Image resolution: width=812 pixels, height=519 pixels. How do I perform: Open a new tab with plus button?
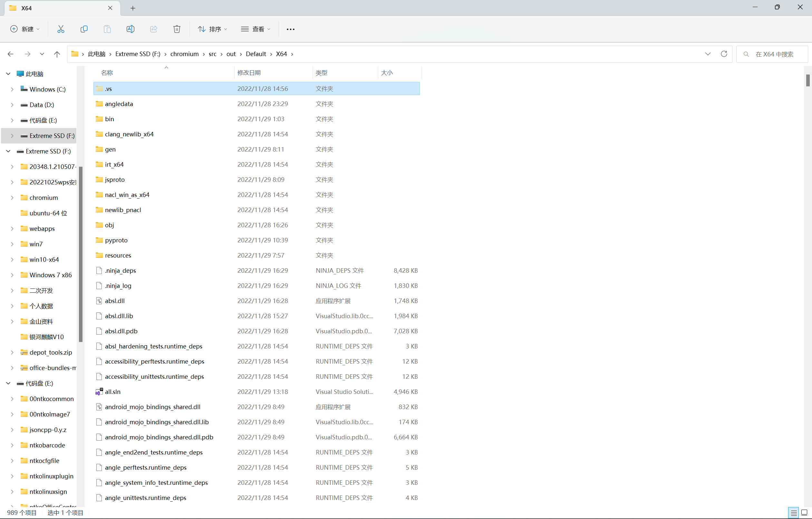[133, 8]
